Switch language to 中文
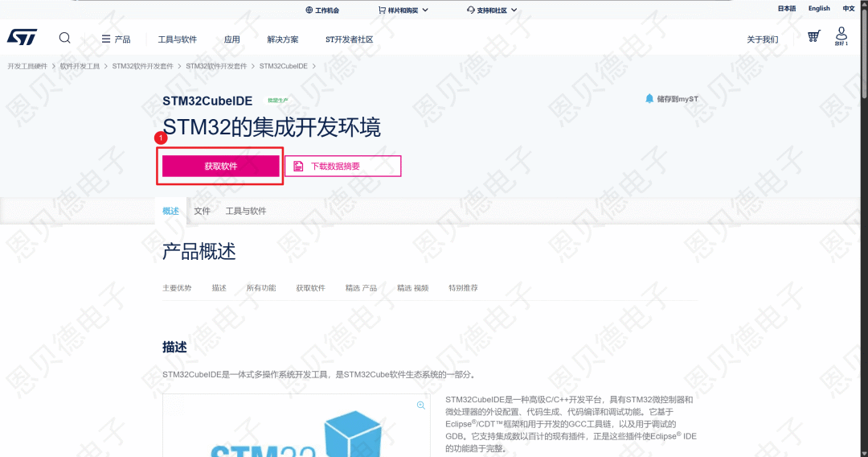The height and width of the screenshot is (457, 868). [849, 8]
